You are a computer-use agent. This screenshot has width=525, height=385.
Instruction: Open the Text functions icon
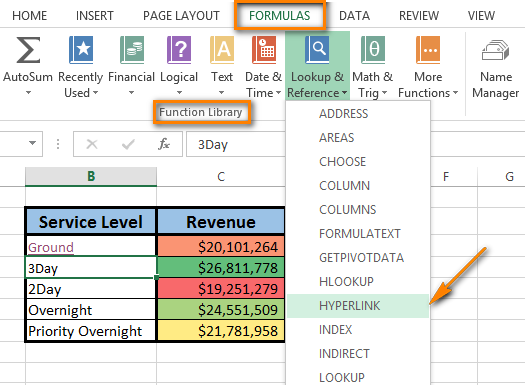click(222, 50)
